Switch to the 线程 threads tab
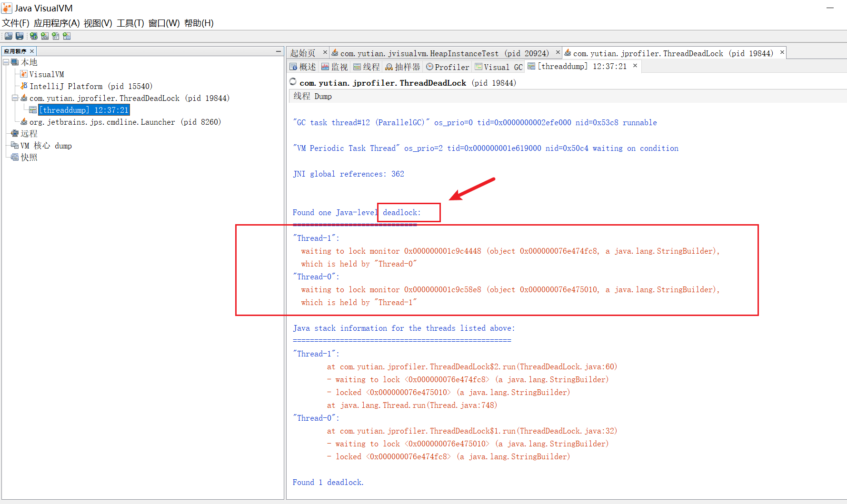Viewport: 847px width, 504px height. (x=366, y=67)
